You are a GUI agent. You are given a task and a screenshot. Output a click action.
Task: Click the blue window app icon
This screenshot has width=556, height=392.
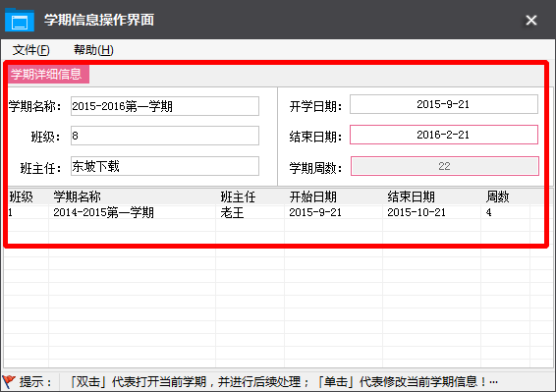[20, 20]
